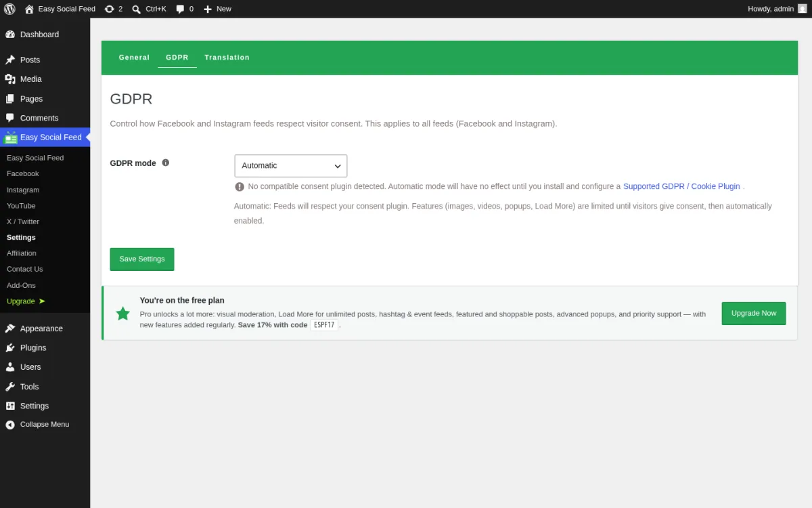Select the GDPR tab

(177, 58)
